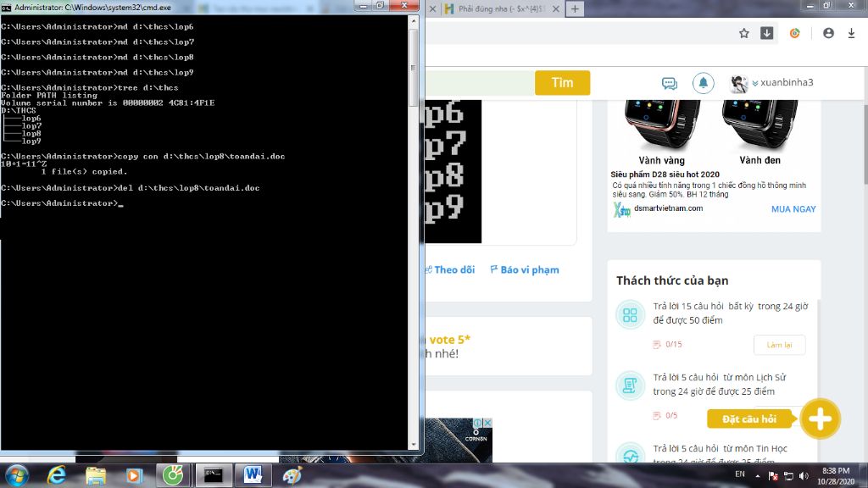This screenshot has width=868, height=488.
Task: Close the bottom banner ad with X
Action: coord(487,423)
